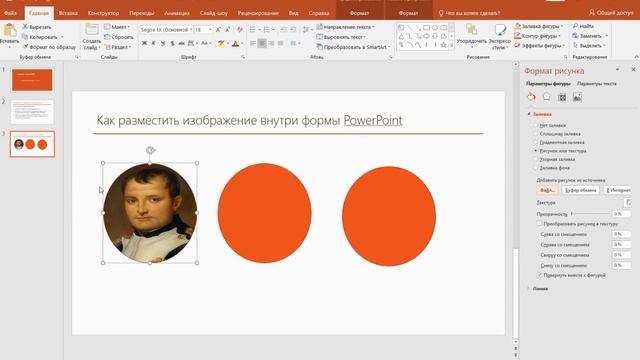Decrease font size with smaller A
The width and height of the screenshot is (640, 360).
[228, 30]
